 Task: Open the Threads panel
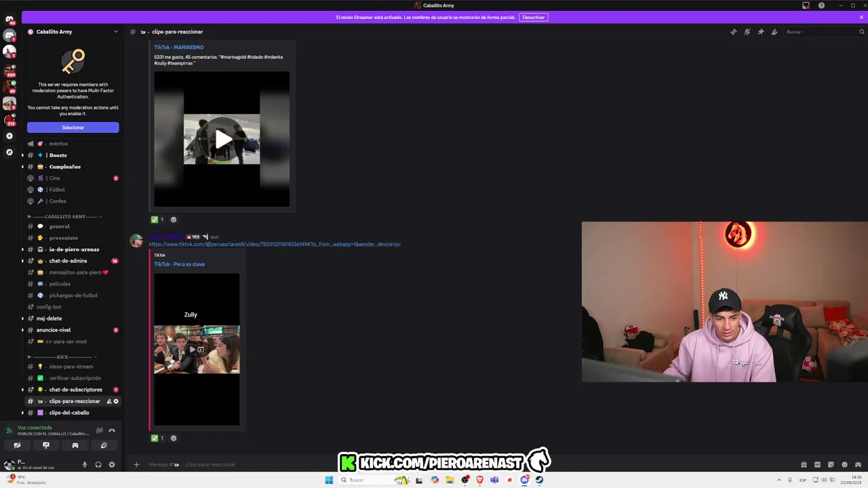point(733,32)
